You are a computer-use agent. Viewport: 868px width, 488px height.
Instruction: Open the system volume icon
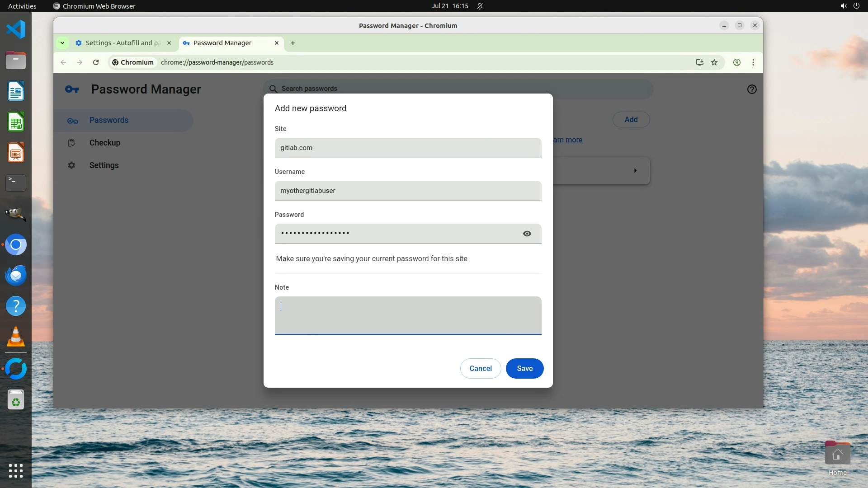coord(843,6)
